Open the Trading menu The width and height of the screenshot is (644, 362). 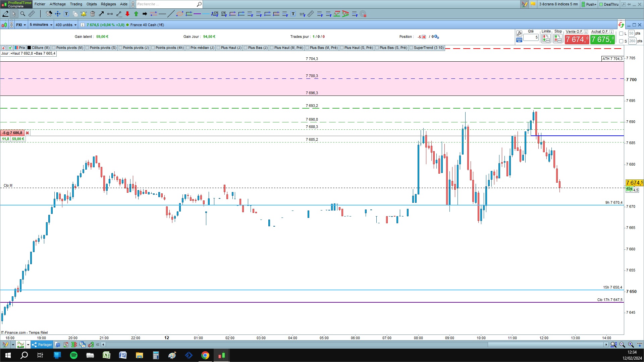[76, 4]
